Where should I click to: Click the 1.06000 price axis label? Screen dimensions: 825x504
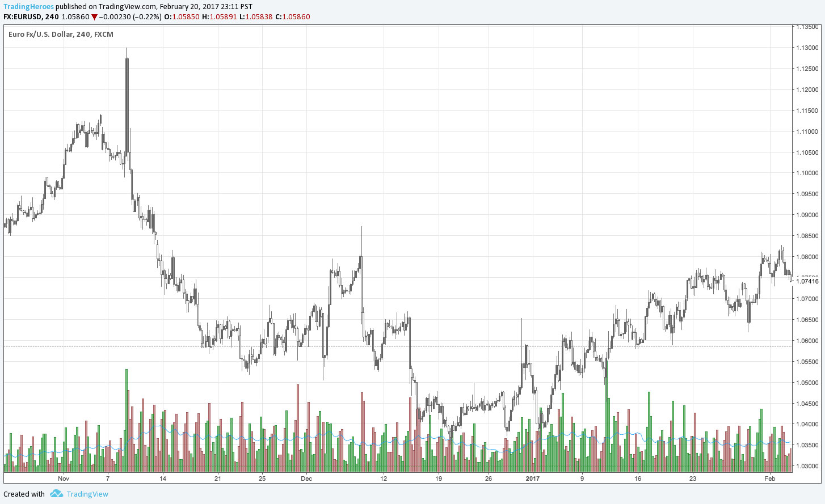point(807,341)
